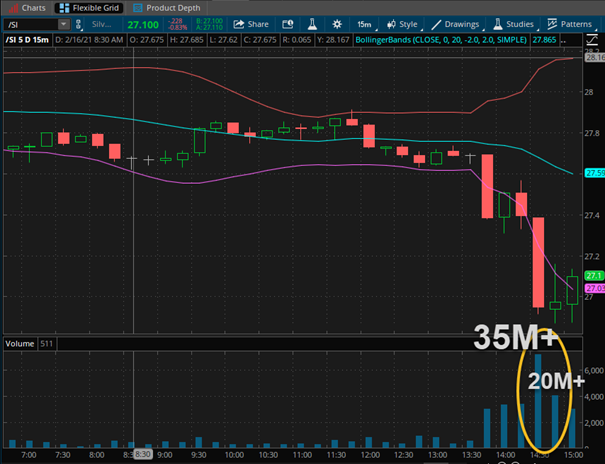Open the Studies menu
605x464 pixels.
(514, 23)
